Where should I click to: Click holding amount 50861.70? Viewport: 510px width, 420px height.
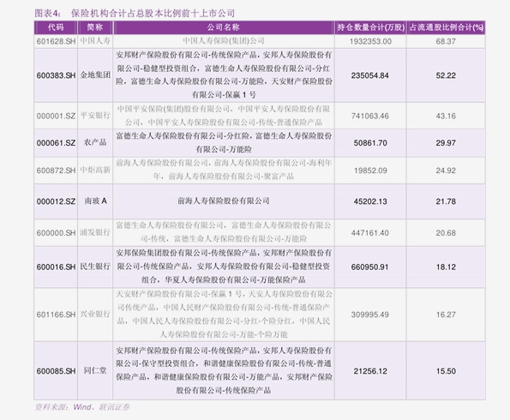370,143
